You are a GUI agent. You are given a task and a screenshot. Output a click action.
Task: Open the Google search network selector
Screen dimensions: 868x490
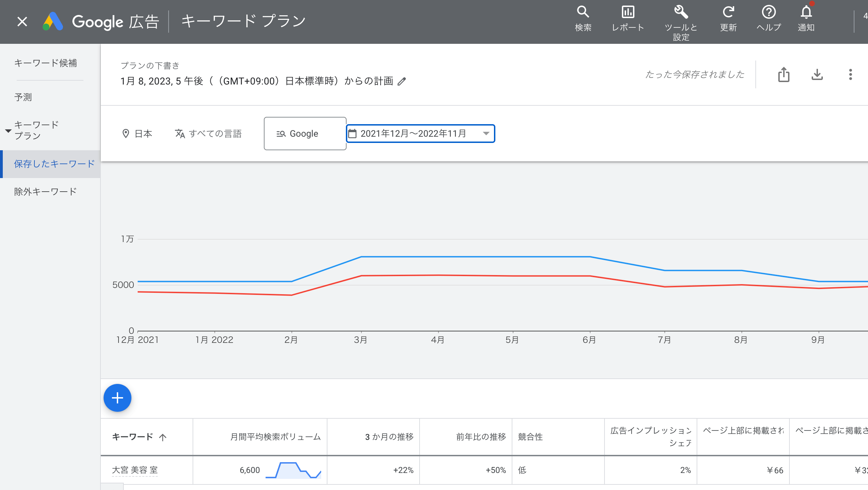[305, 134]
